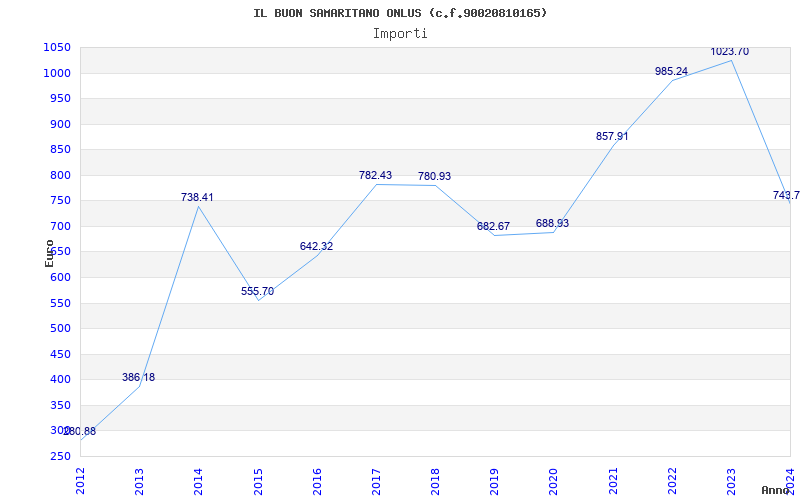Click the 700 y-axis tick label
This screenshot has height=500, width=800.
pyautogui.click(x=60, y=227)
